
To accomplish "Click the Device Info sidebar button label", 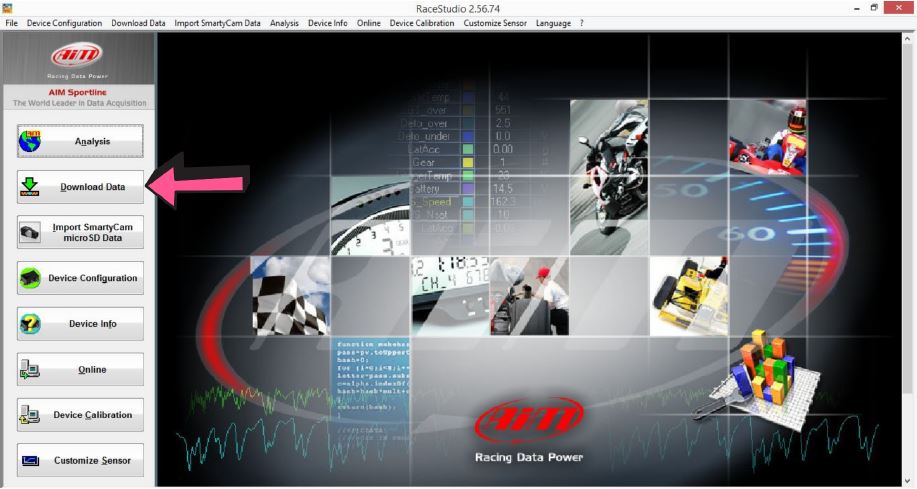I will 92,324.
